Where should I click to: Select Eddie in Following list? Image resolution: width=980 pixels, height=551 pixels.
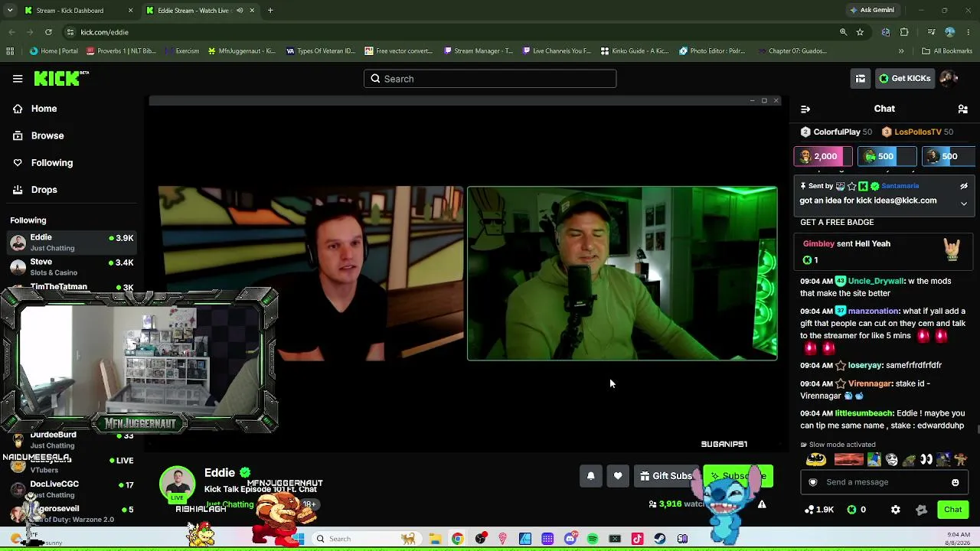[73, 243]
